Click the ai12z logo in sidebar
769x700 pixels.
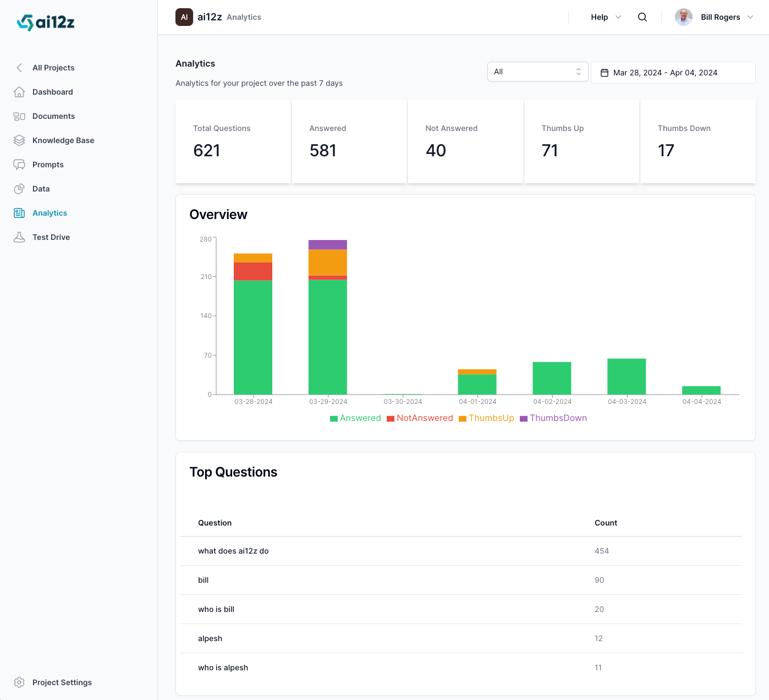pyautogui.click(x=46, y=22)
